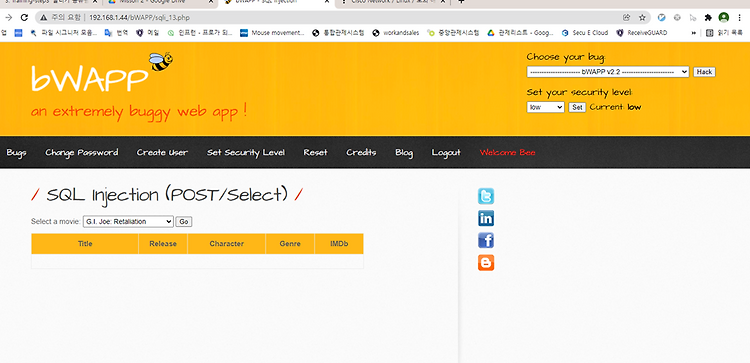Open Blog in the nav bar

click(404, 153)
